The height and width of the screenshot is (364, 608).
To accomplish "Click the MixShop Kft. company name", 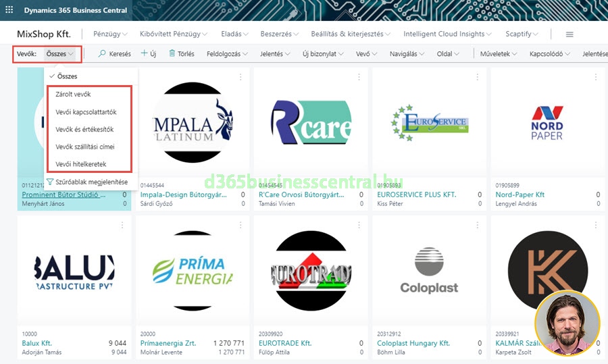I will coord(43,34).
